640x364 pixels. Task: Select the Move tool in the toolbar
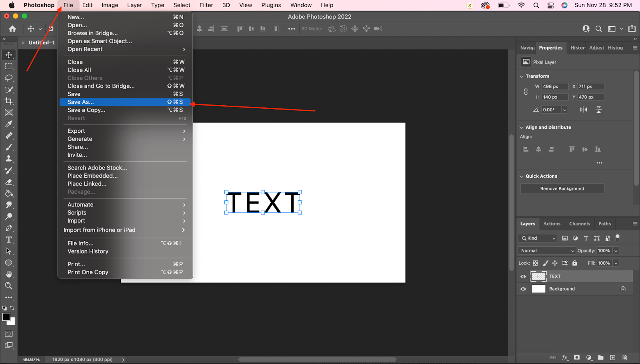pyautogui.click(x=9, y=55)
